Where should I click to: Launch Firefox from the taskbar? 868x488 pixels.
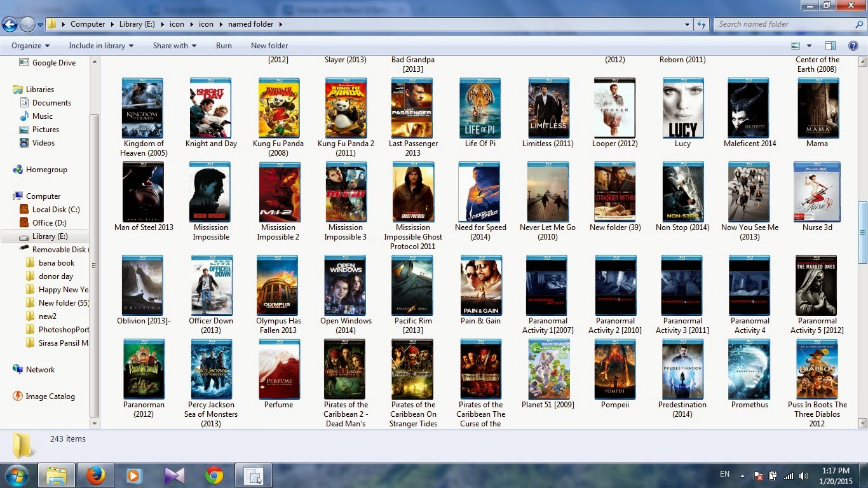tap(96, 475)
